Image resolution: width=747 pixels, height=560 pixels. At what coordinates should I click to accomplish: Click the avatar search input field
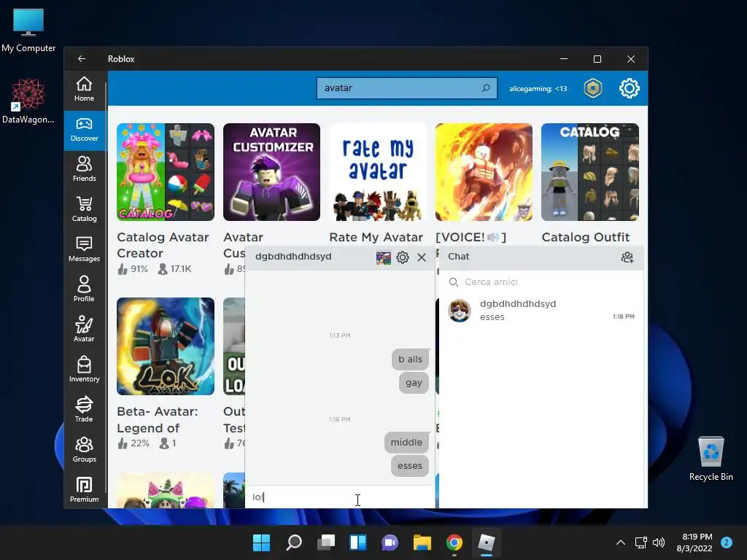pyautogui.click(x=407, y=88)
